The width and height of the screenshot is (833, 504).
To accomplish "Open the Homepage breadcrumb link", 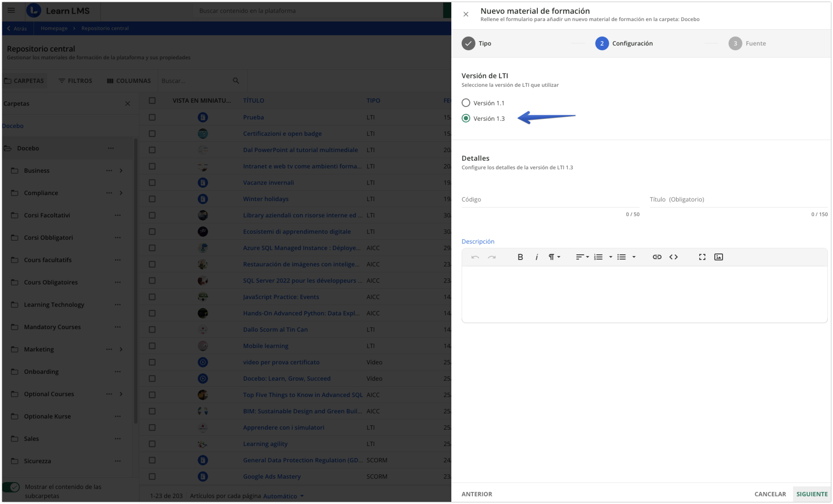I will tap(54, 28).
